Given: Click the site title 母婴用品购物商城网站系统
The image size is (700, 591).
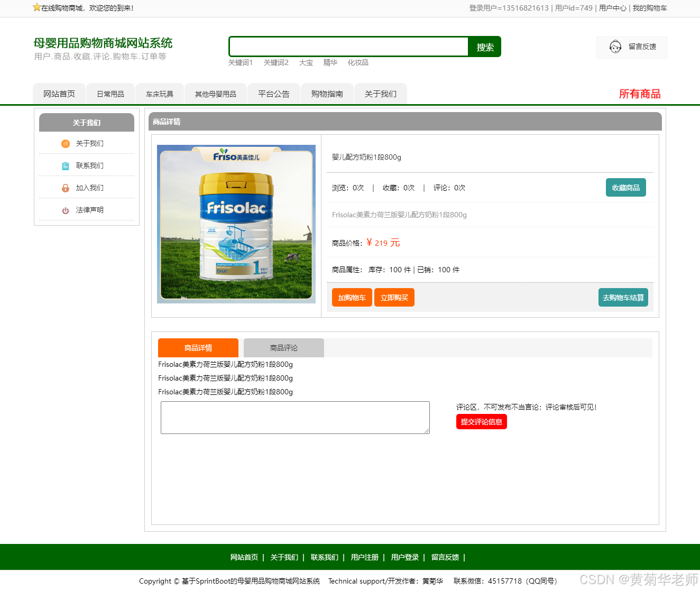Looking at the screenshot, I should tap(103, 43).
